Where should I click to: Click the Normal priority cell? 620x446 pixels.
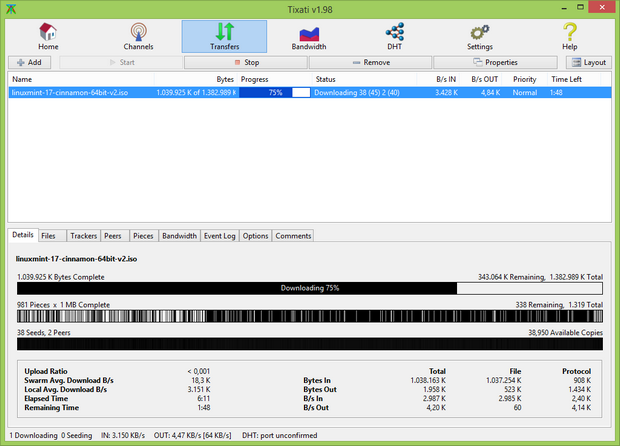click(525, 93)
